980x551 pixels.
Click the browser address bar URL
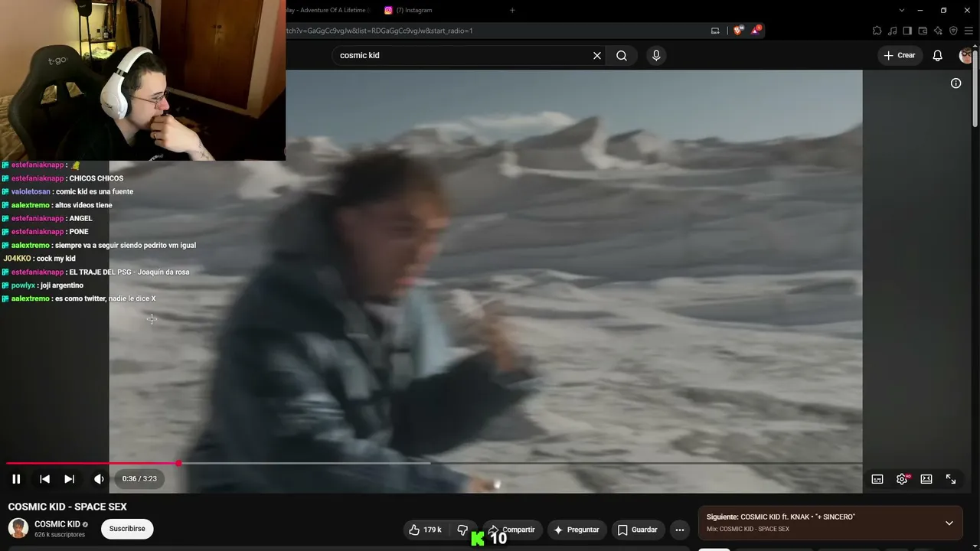[380, 31]
